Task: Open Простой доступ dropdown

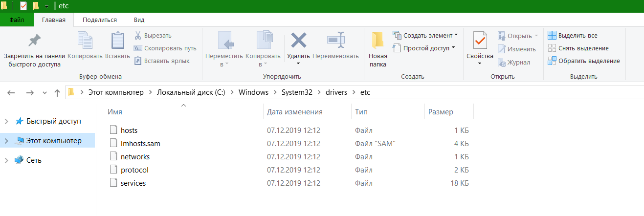Action: click(424, 48)
